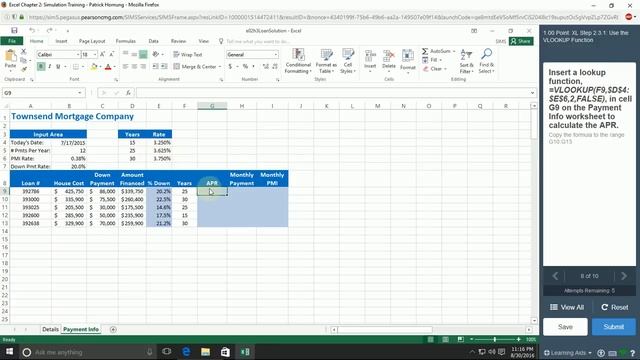Click the Accounting dollar format icon
Screen dimensions: 640x360
pyautogui.click(x=230, y=67)
